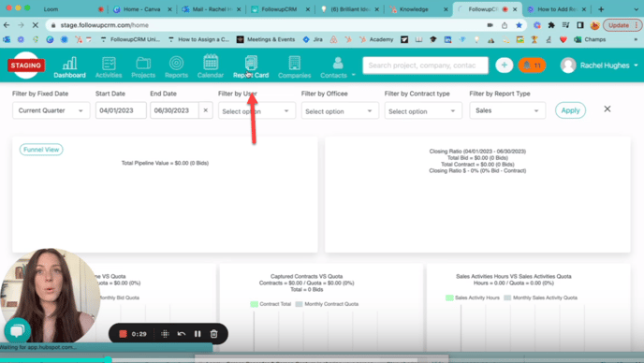Switch to the How to Add Re... tab
This screenshot has width=644, height=363.
pos(557,9)
